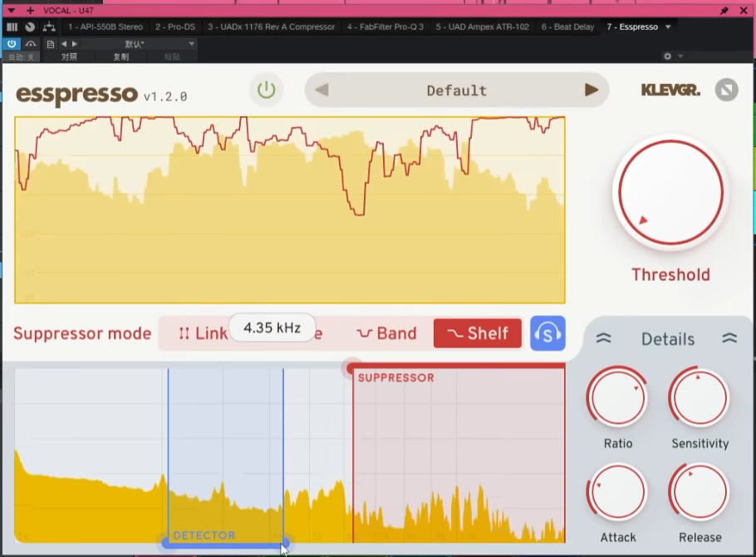Screen dimensions: 756x557
Task: Go to the previous preset arrow
Action: click(x=322, y=90)
